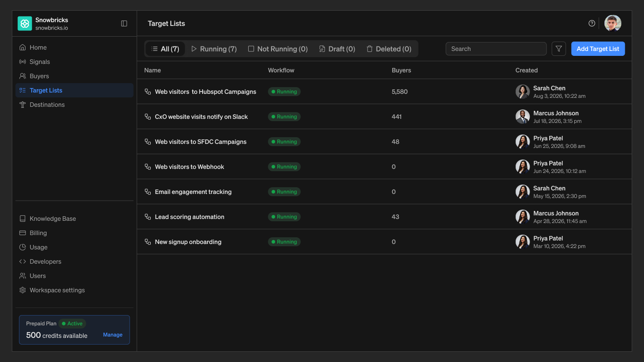Switch to the Not Running (0) tab
This screenshot has width=644, height=362.
tap(278, 49)
